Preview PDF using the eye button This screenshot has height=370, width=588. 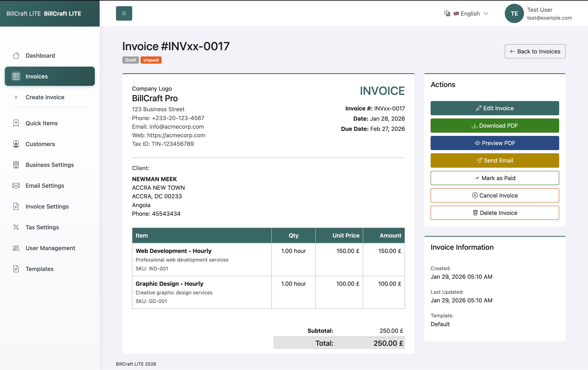tap(494, 143)
